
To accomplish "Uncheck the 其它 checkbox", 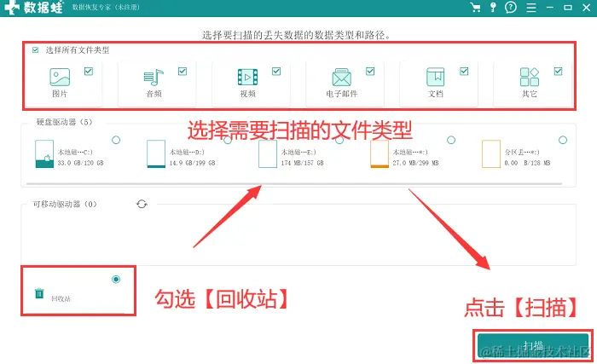I will [558, 72].
